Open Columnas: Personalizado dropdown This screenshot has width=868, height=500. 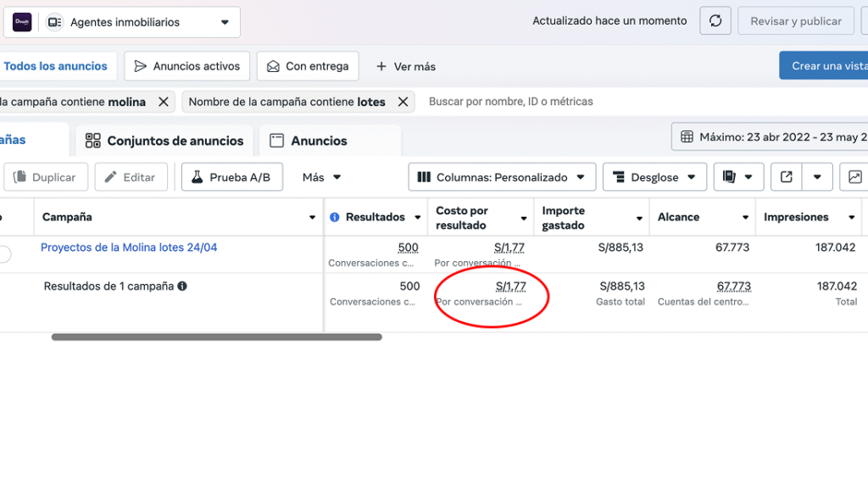(x=502, y=177)
